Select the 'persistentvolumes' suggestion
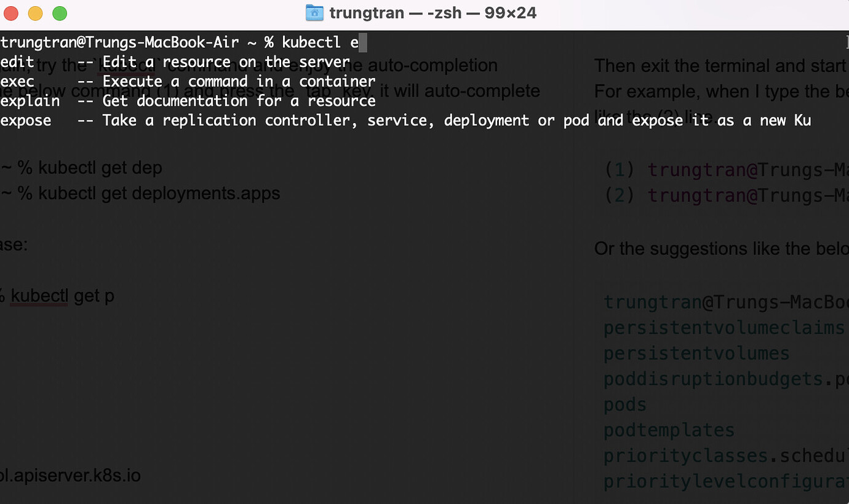849x504 pixels. [696, 353]
